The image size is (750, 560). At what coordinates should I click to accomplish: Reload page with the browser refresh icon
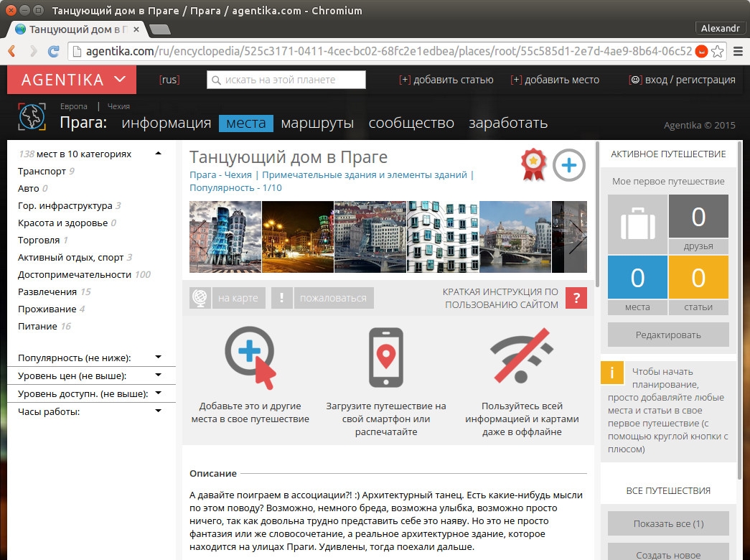pyautogui.click(x=53, y=51)
